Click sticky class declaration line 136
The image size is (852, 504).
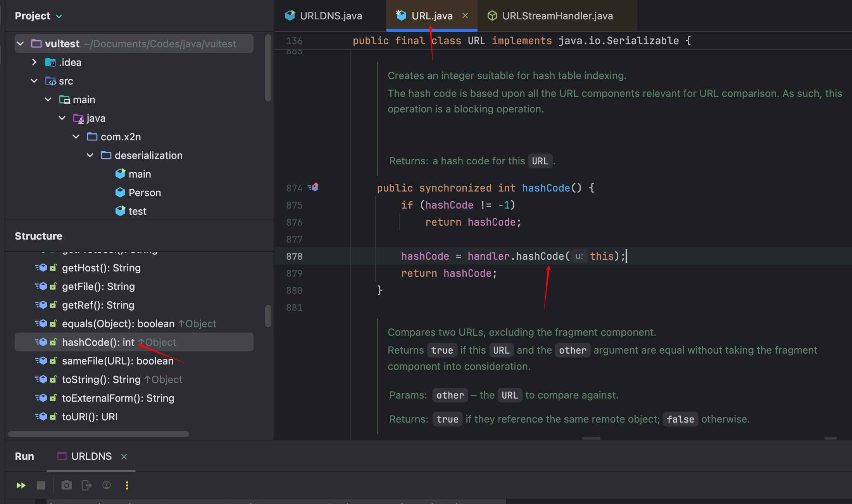pyautogui.click(x=521, y=41)
